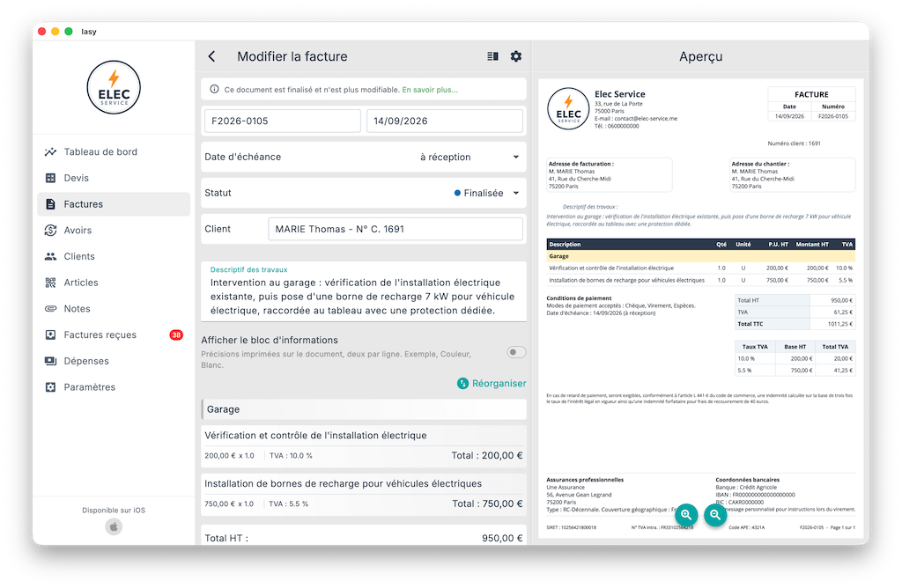This screenshot has height=588, width=902.
Task: Click the Articles QR-code icon
Action: point(50,283)
